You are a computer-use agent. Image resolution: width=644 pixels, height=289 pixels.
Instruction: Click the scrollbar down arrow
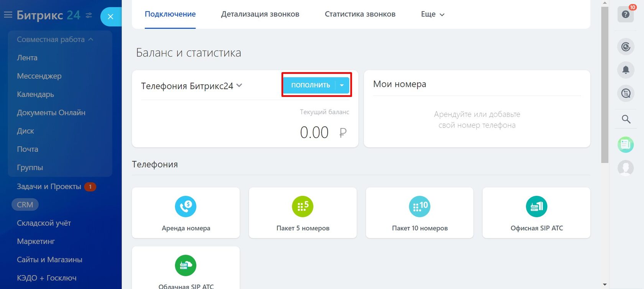(x=605, y=285)
